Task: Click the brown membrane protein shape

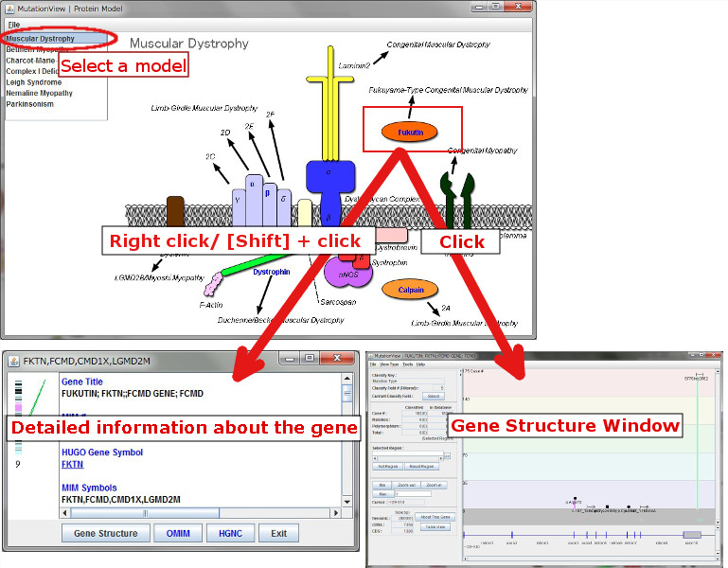Action: 175,211
